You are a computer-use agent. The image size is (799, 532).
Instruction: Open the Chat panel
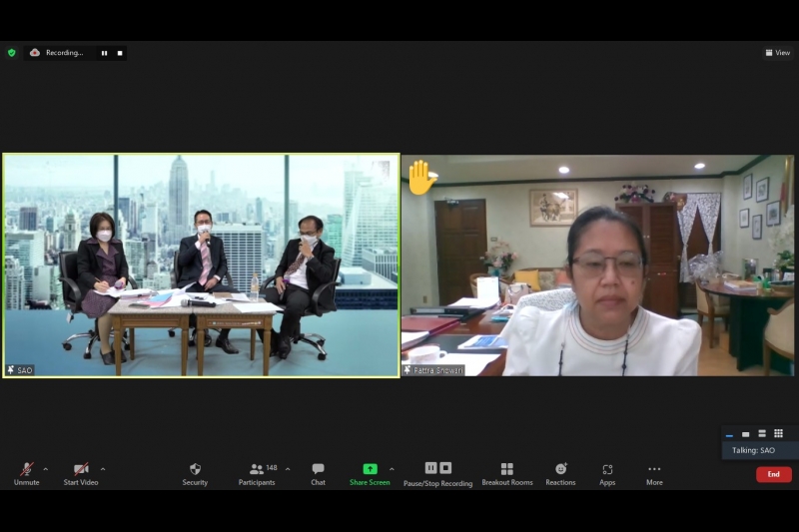318,473
